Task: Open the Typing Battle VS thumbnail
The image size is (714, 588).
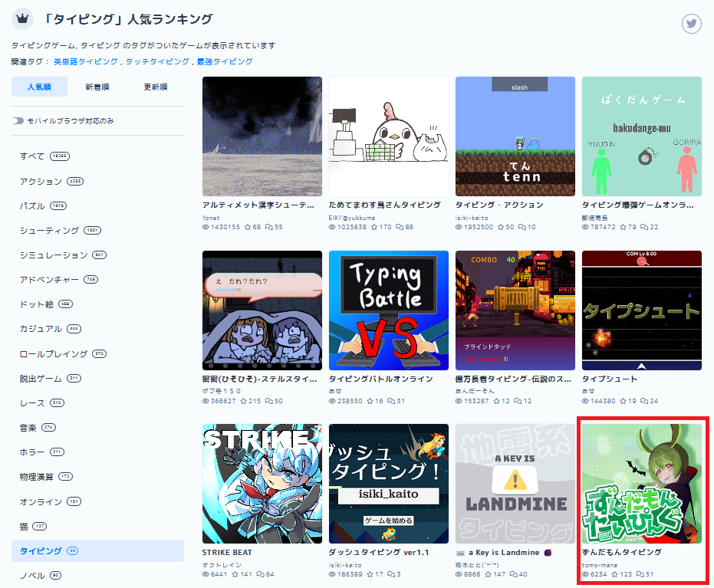Action: (388, 310)
